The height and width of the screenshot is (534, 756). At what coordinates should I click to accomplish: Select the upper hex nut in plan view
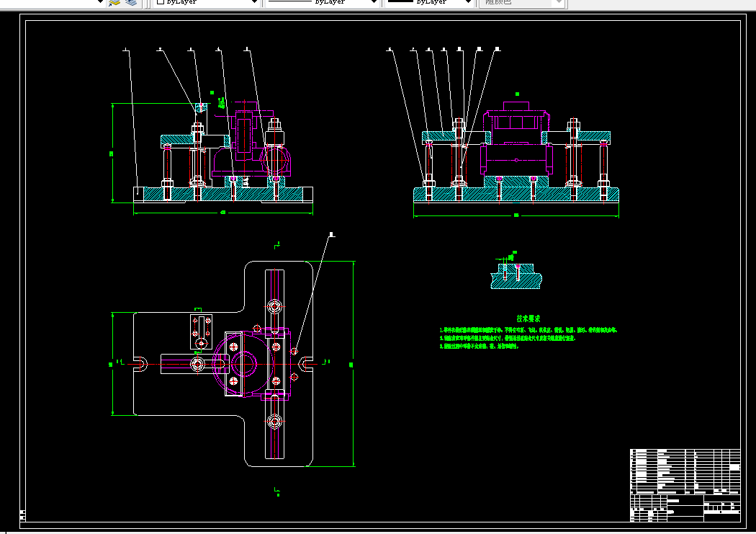tap(274, 306)
